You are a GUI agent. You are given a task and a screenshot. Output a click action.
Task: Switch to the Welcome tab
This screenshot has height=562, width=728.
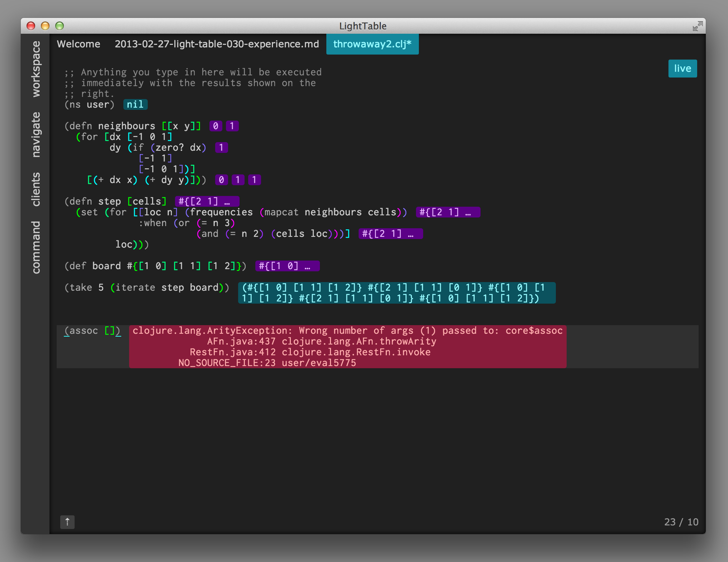[x=79, y=44]
